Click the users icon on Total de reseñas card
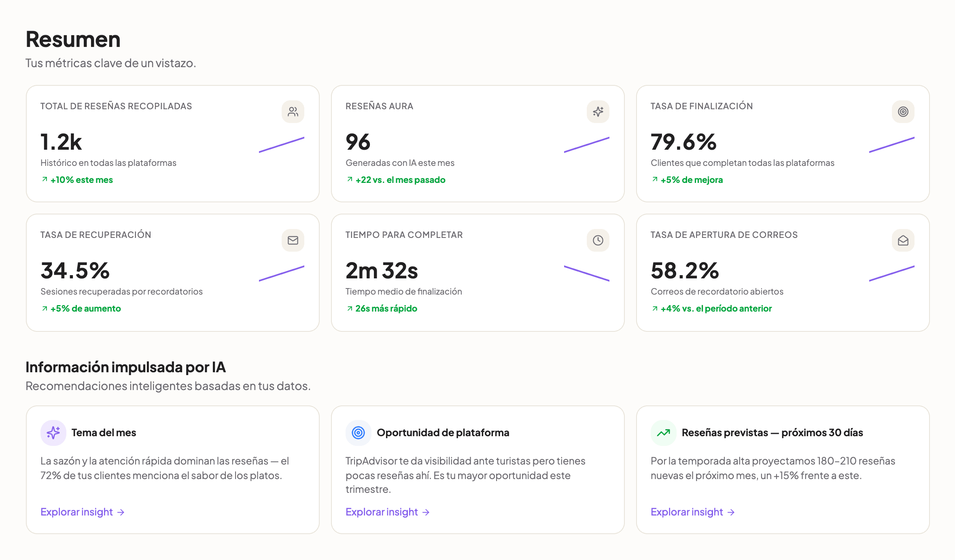This screenshot has width=955, height=560. coord(293,112)
